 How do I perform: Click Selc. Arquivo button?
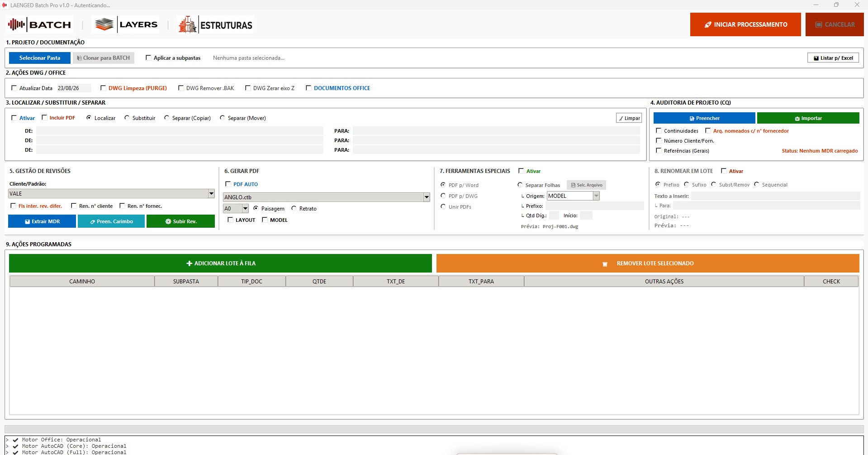coord(586,185)
